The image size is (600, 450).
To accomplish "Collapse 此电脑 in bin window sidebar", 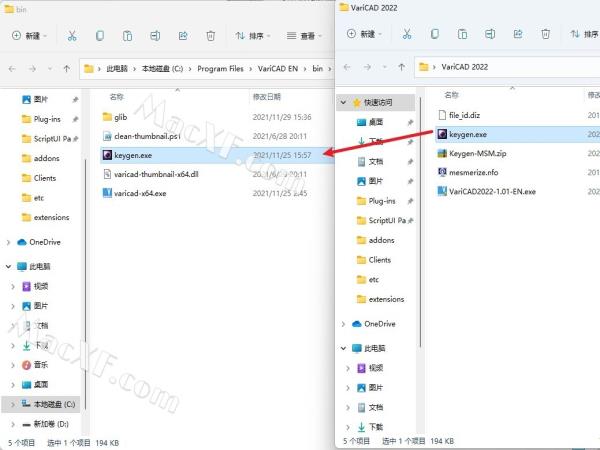I will [x=8, y=266].
